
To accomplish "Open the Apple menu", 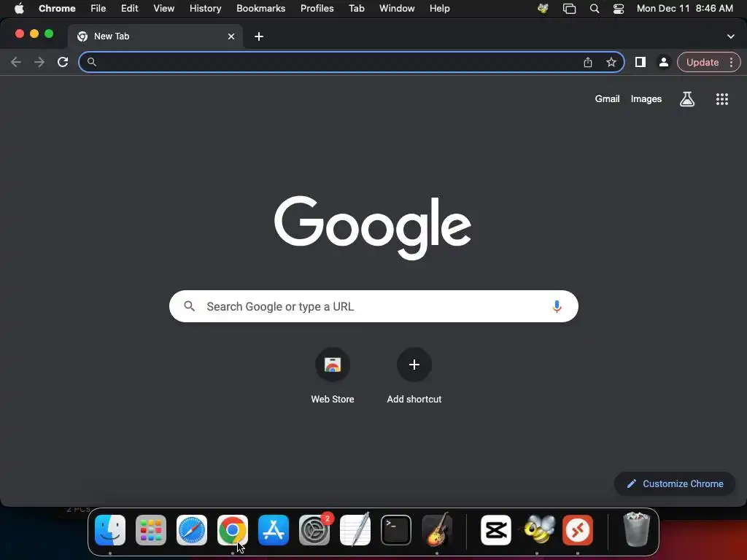I will pyautogui.click(x=19, y=9).
